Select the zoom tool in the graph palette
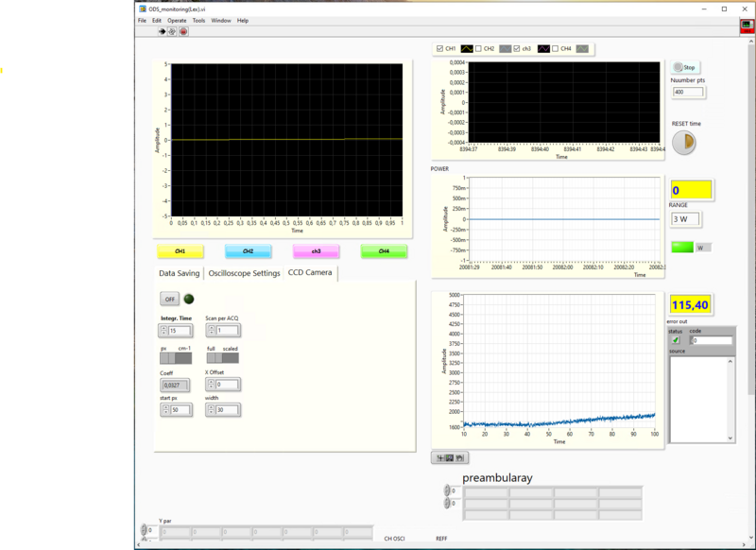This screenshot has width=756, height=550. point(450,456)
